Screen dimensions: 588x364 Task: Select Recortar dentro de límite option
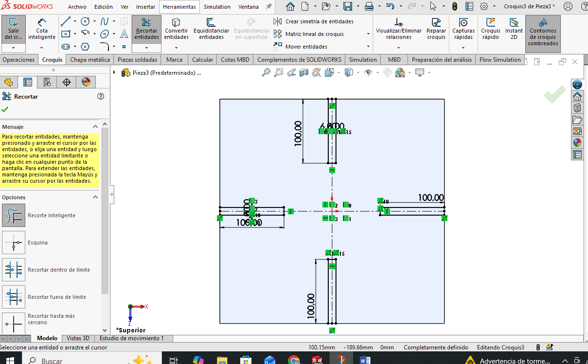click(x=14, y=270)
